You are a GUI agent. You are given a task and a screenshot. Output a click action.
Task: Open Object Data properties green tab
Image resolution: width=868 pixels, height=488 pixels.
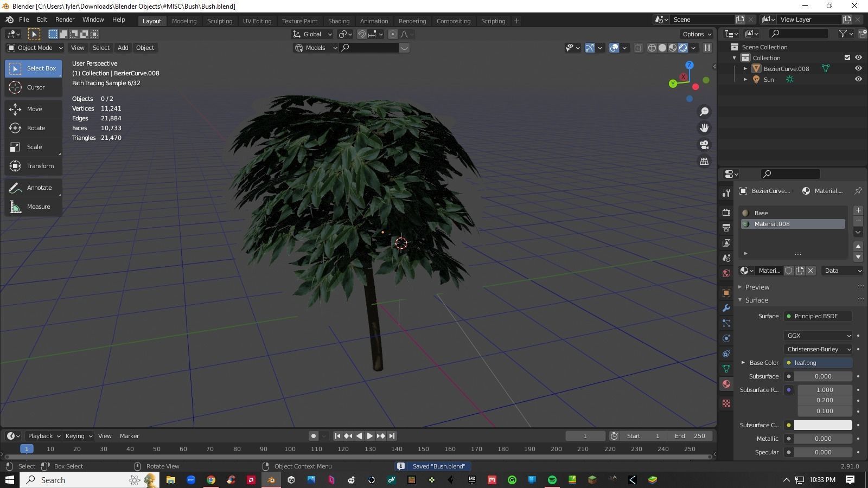point(726,369)
